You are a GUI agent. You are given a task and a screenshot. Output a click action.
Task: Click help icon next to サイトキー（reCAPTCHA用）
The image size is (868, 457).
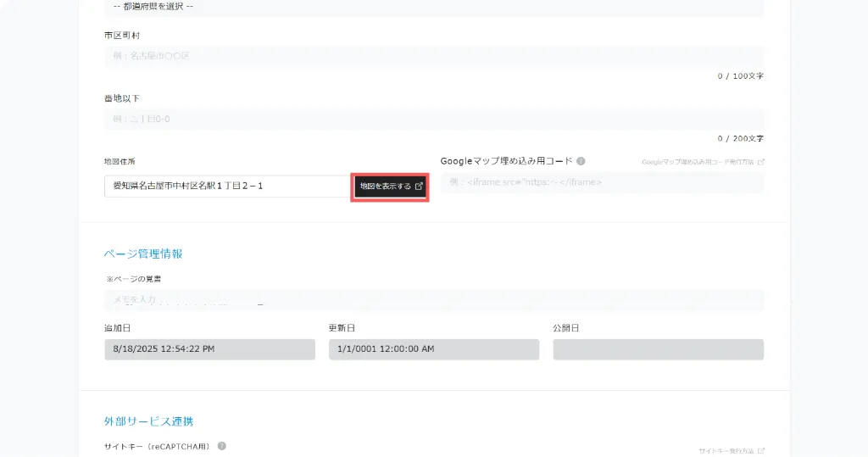click(222, 446)
